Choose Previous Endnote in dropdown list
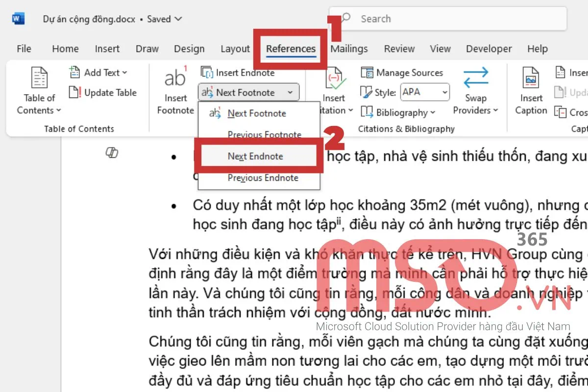The image size is (588, 392). click(x=263, y=178)
